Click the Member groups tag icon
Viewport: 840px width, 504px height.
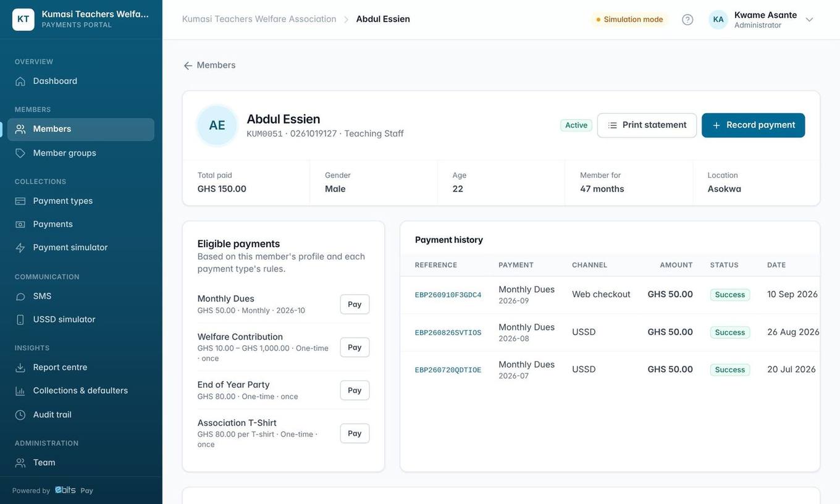pyautogui.click(x=20, y=153)
